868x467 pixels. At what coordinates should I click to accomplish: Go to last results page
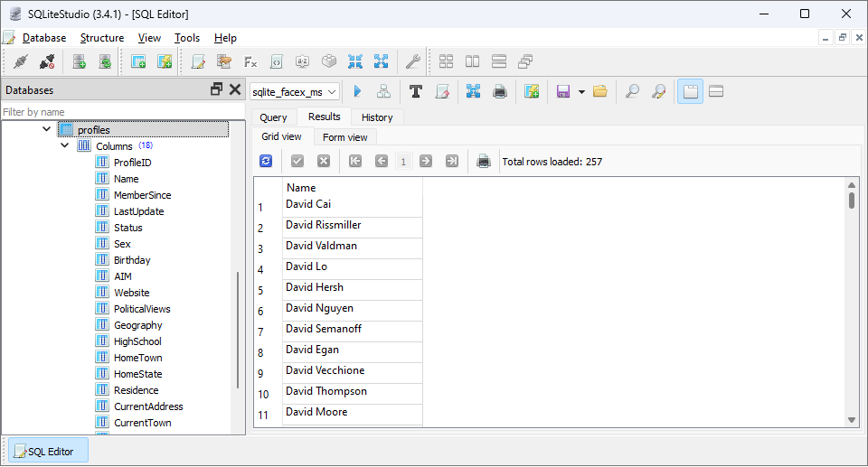(x=452, y=161)
